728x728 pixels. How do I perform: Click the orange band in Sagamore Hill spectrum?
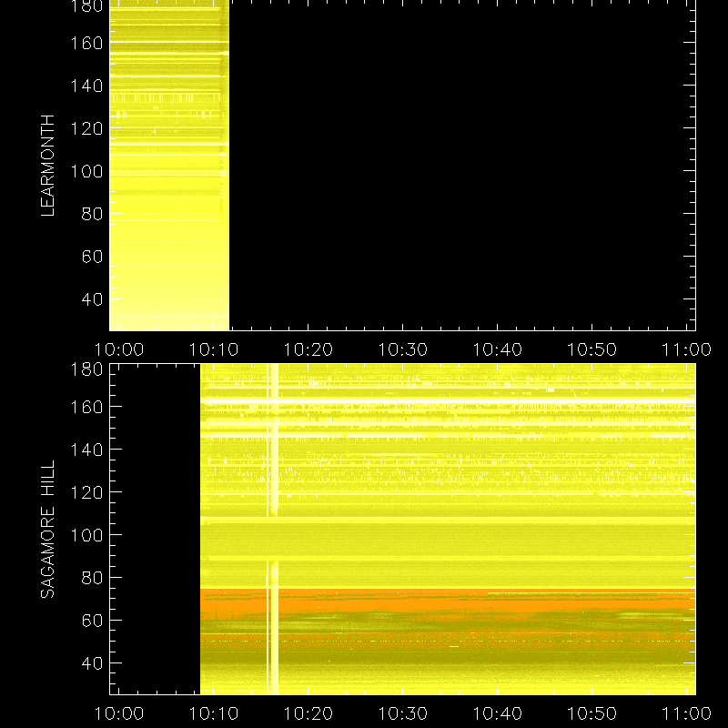coord(448,602)
